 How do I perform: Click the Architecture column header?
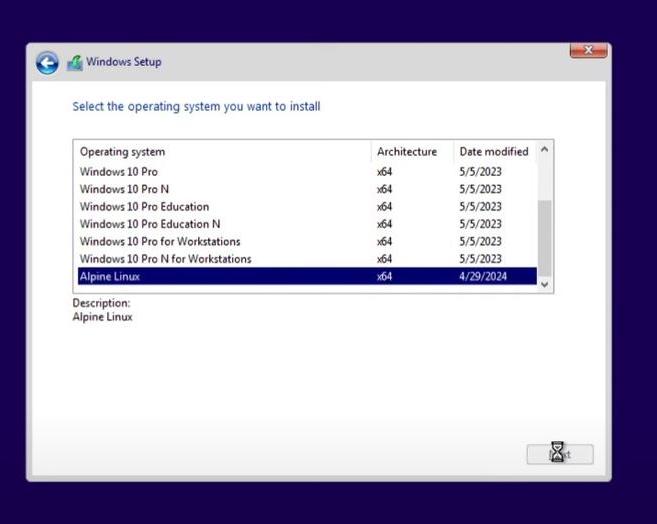[x=412, y=152]
